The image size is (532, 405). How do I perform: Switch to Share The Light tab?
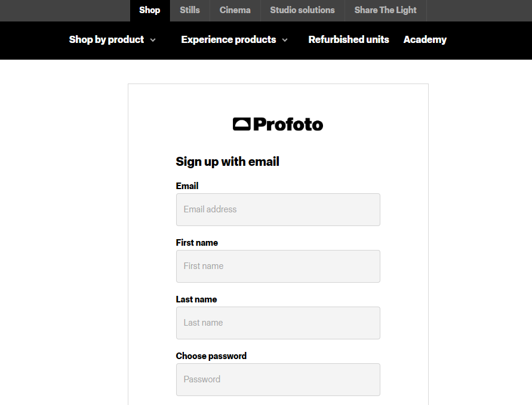pyautogui.click(x=385, y=10)
